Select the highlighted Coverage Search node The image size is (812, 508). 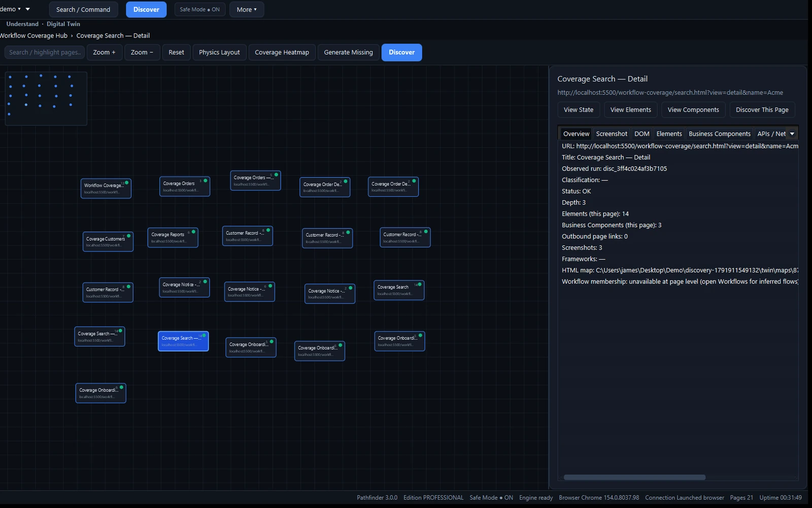(183, 341)
